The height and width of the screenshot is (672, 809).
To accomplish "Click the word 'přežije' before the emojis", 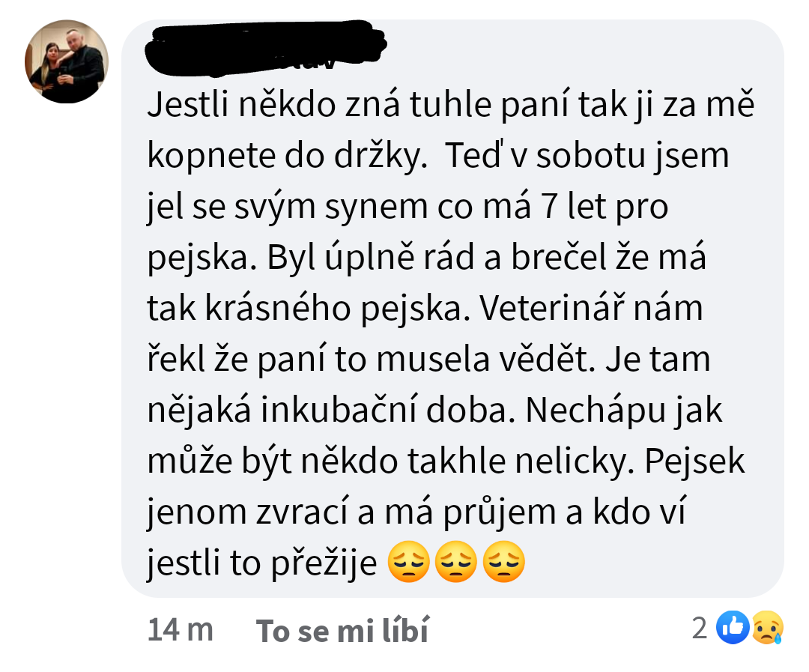I will pyautogui.click(x=324, y=563).
